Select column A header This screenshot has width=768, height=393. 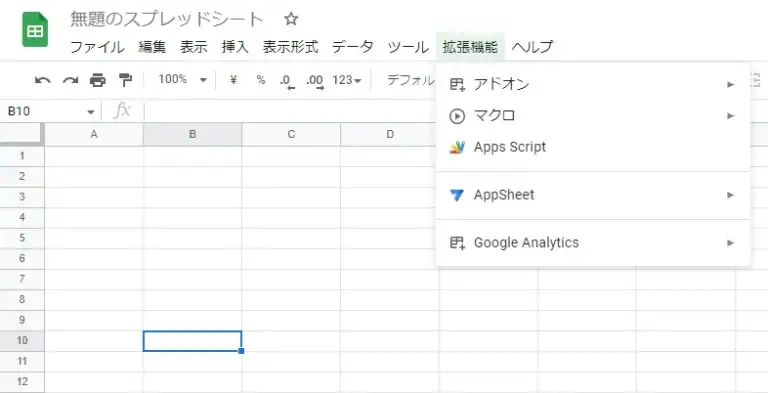(94, 134)
